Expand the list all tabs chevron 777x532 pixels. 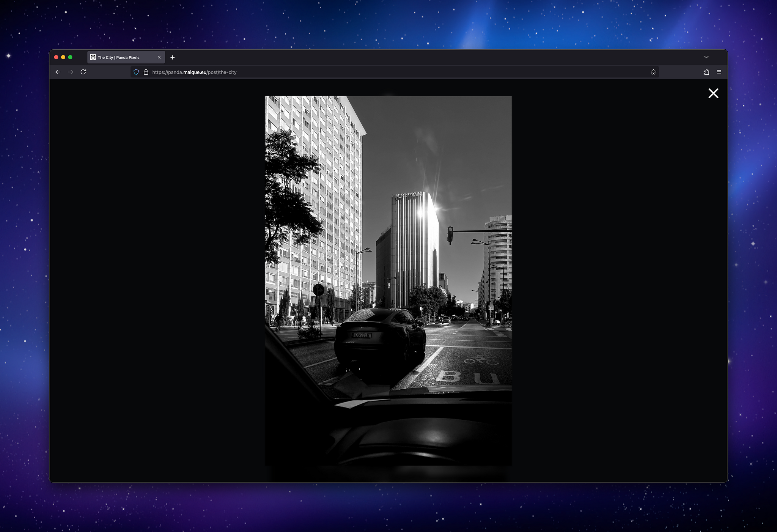pyautogui.click(x=706, y=57)
